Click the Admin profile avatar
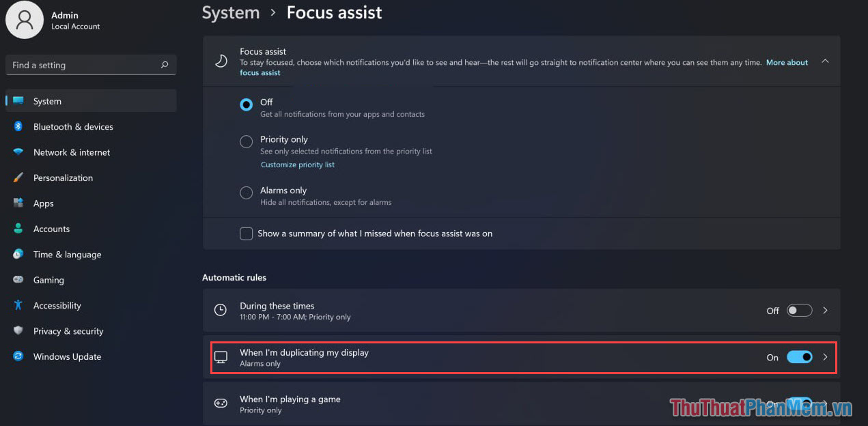The image size is (868, 426). tap(25, 20)
